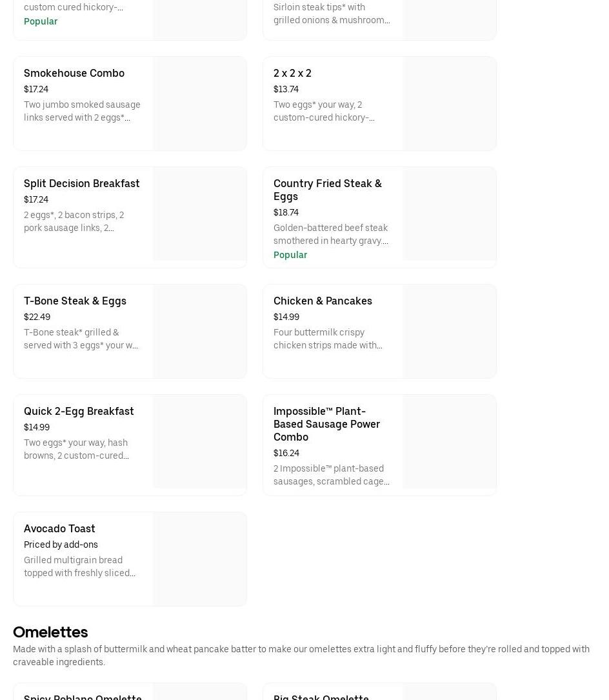Click the Sirloin steak tips description card
Viewport: 609px width, 700px height.
[332, 14]
